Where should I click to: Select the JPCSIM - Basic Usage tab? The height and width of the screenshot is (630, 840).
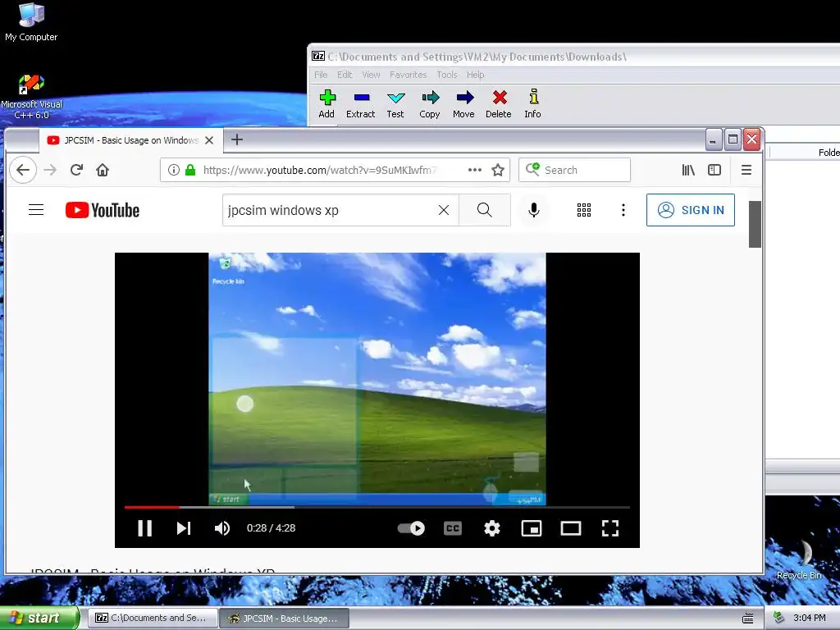coord(130,140)
